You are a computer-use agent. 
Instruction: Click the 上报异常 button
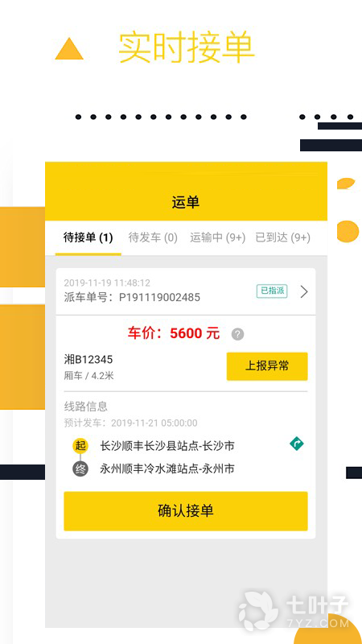click(267, 366)
